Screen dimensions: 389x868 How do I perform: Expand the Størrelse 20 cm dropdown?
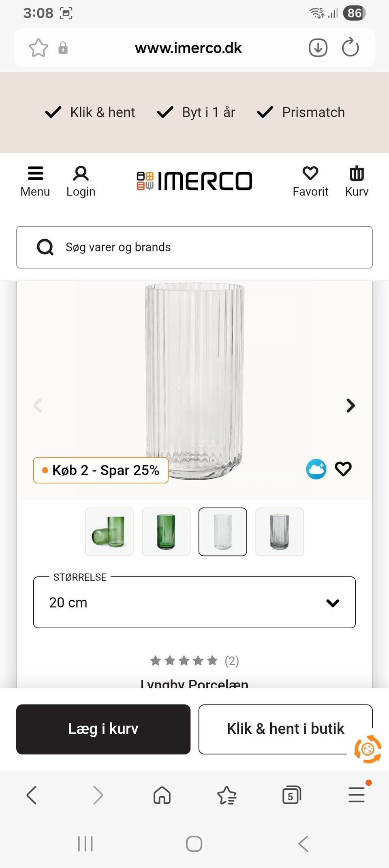(x=194, y=602)
